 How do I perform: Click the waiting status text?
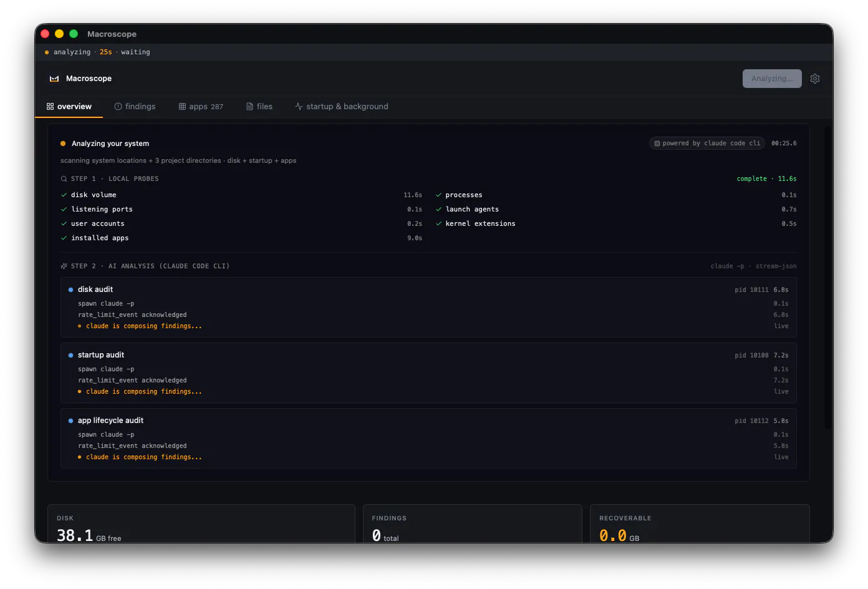pyautogui.click(x=135, y=52)
